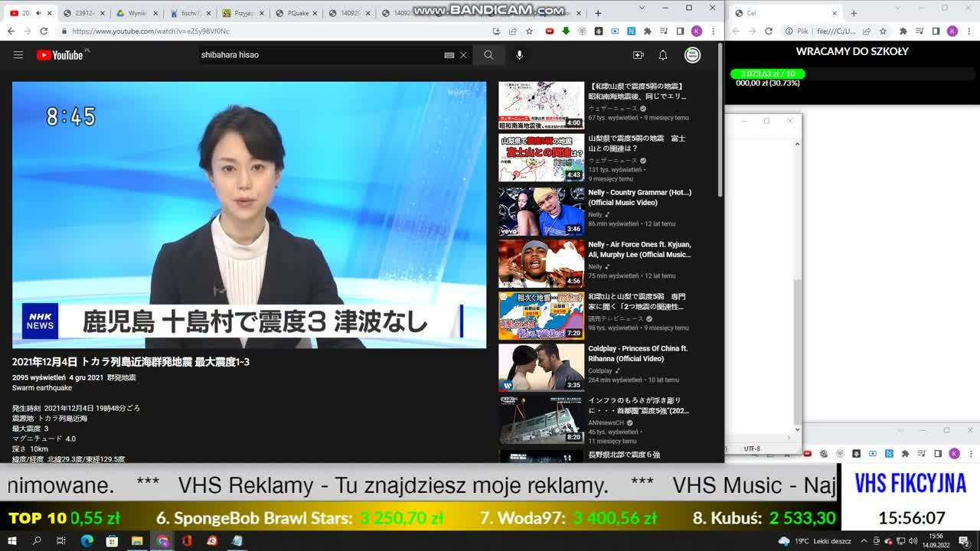Open Coldplay Princess Of China video
Viewport: 980px width, 551px height.
(638, 354)
